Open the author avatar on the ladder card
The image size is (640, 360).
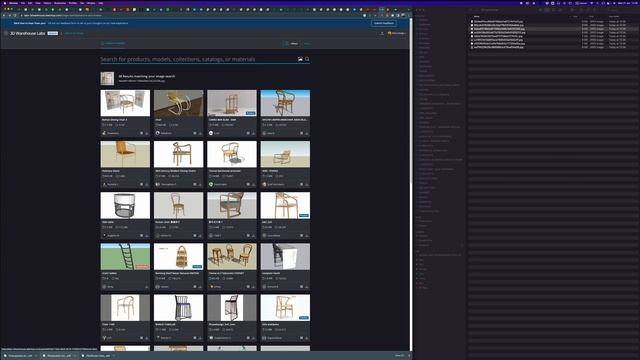(104, 287)
